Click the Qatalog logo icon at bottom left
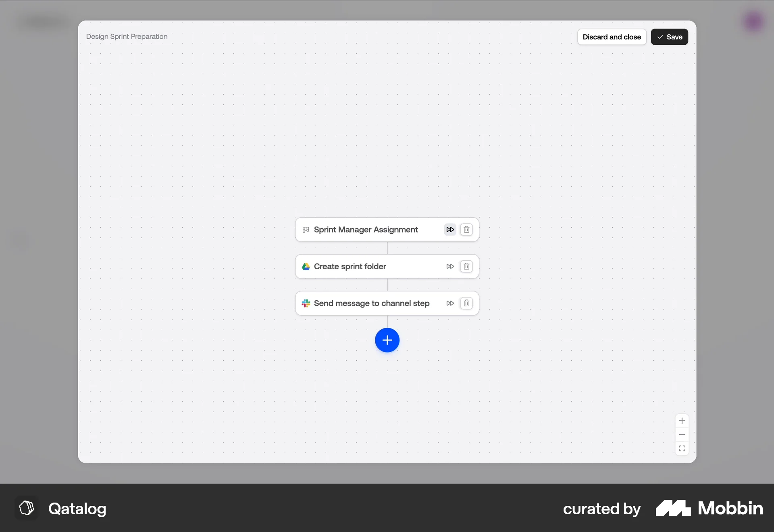This screenshot has height=532, width=774. tap(26, 508)
